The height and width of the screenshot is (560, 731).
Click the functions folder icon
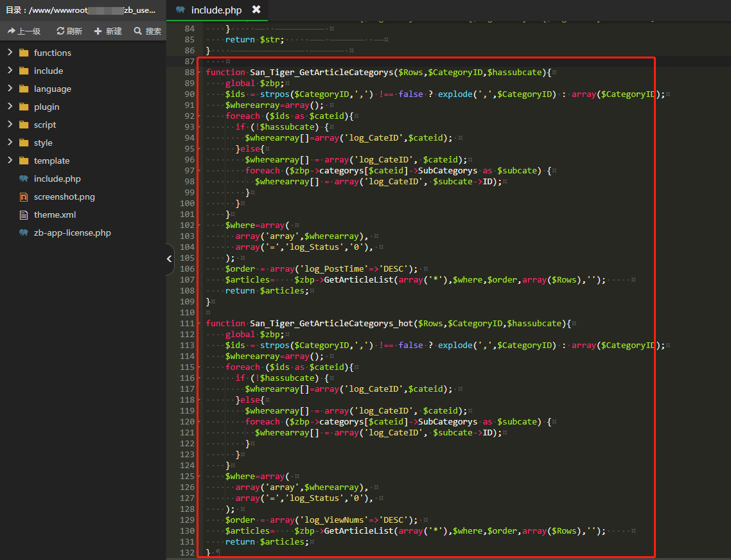coord(24,53)
